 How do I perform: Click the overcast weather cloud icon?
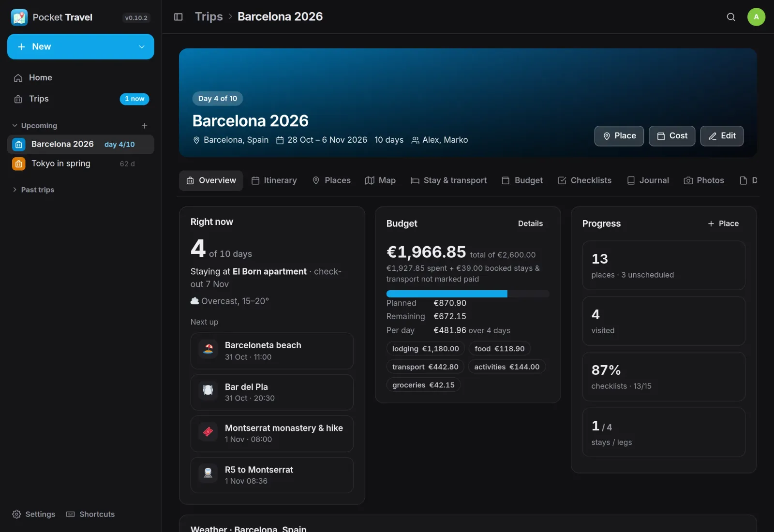click(195, 301)
